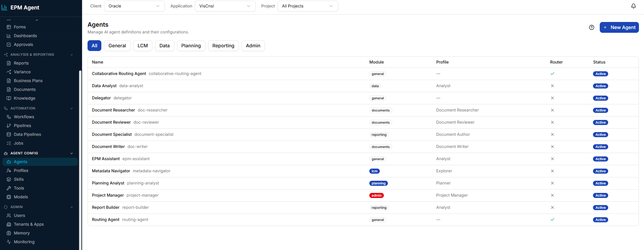
Task: Click the Models chip icon
Action: pyautogui.click(x=9, y=197)
